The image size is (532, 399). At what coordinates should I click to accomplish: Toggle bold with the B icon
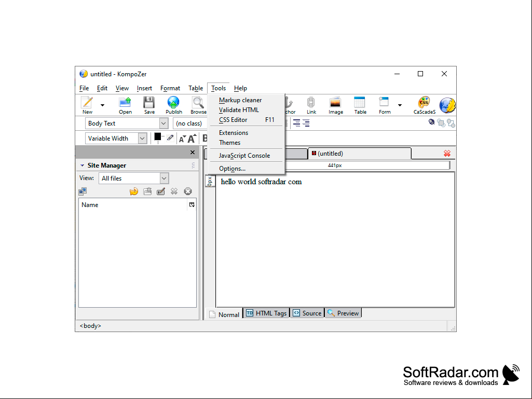point(204,139)
